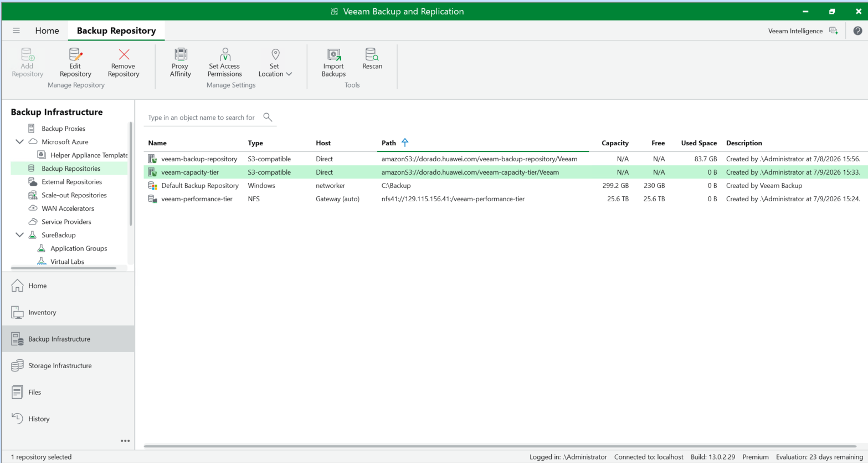Click the veeam-performance-tier NFS icon
This screenshot has width=868, height=463.
152,199
